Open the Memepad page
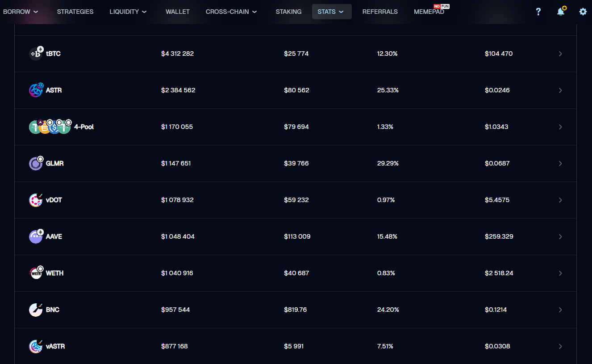Viewport: 592px width, 364px height. (x=429, y=12)
